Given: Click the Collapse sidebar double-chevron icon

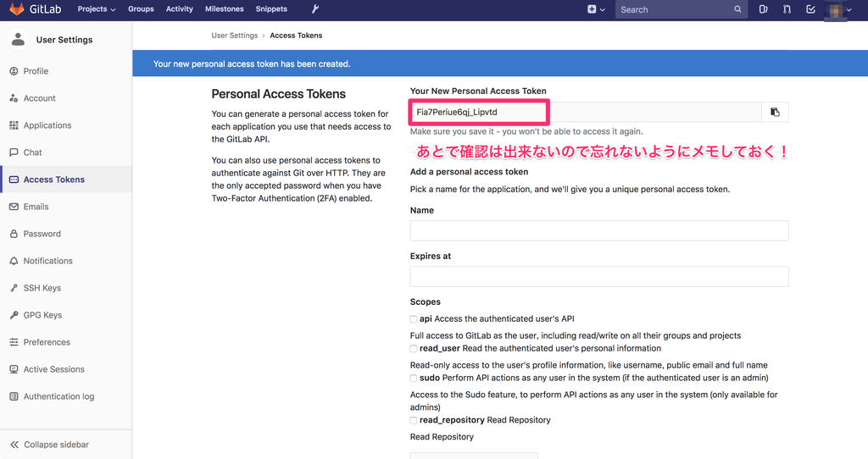Looking at the screenshot, I should (14, 445).
